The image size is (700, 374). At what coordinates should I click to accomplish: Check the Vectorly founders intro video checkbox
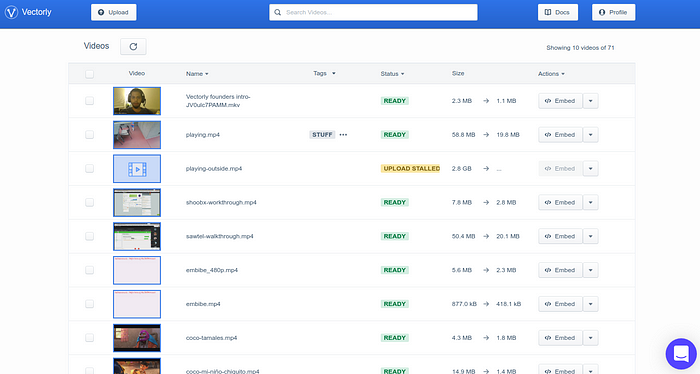point(89,101)
